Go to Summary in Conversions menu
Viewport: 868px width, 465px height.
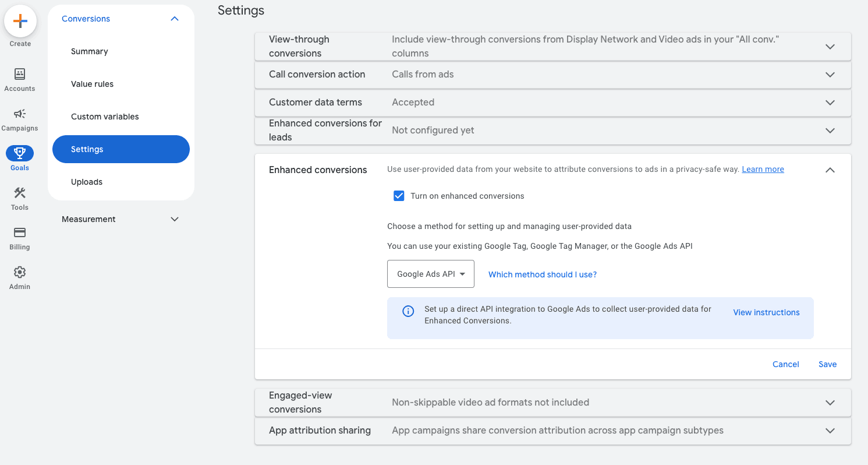pyautogui.click(x=121, y=51)
